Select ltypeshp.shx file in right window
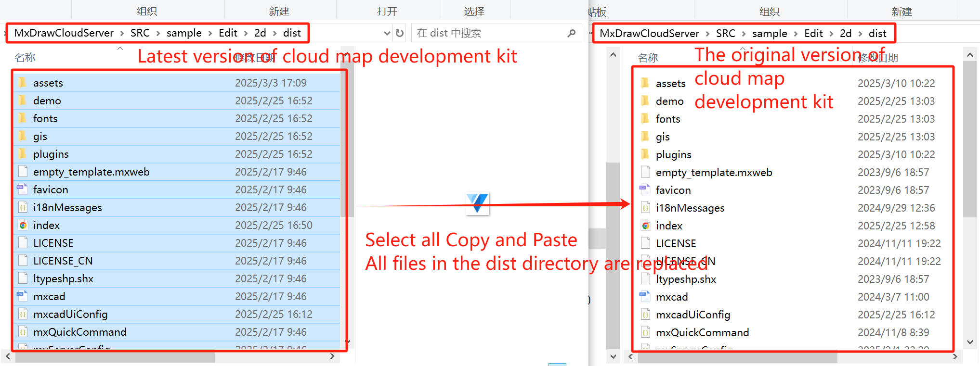The width and height of the screenshot is (980, 366). tap(685, 279)
